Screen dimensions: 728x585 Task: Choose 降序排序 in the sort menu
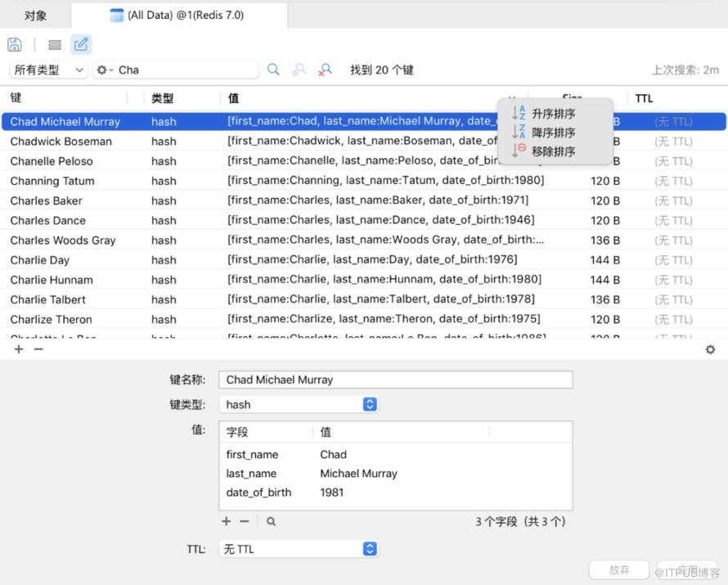553,133
